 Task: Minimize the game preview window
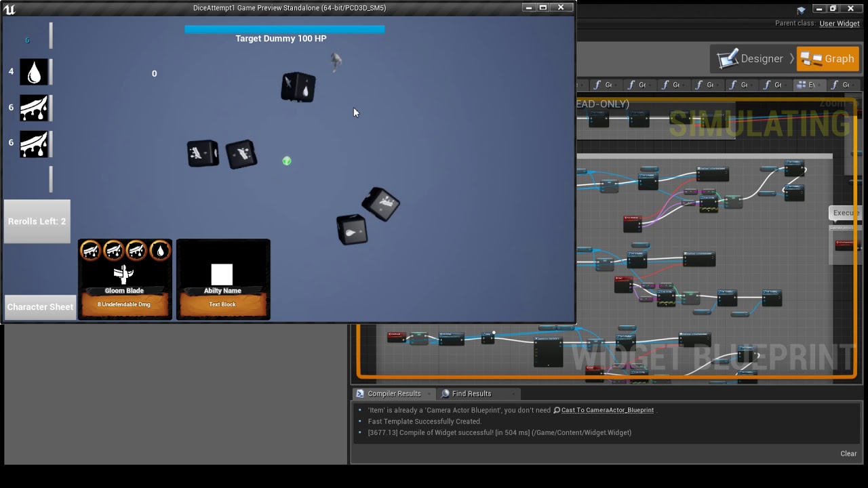click(x=528, y=7)
